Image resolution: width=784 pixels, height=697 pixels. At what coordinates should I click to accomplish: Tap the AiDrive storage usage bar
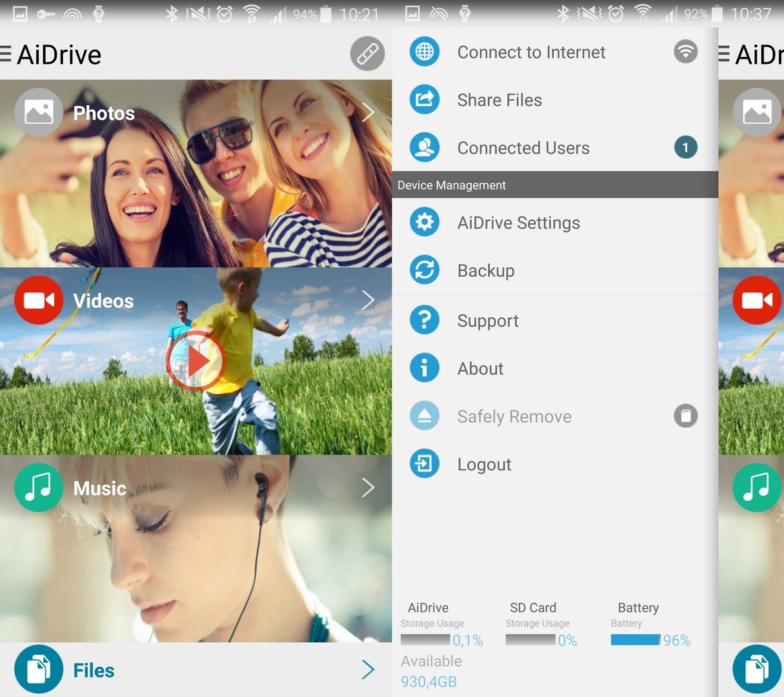coord(425,640)
